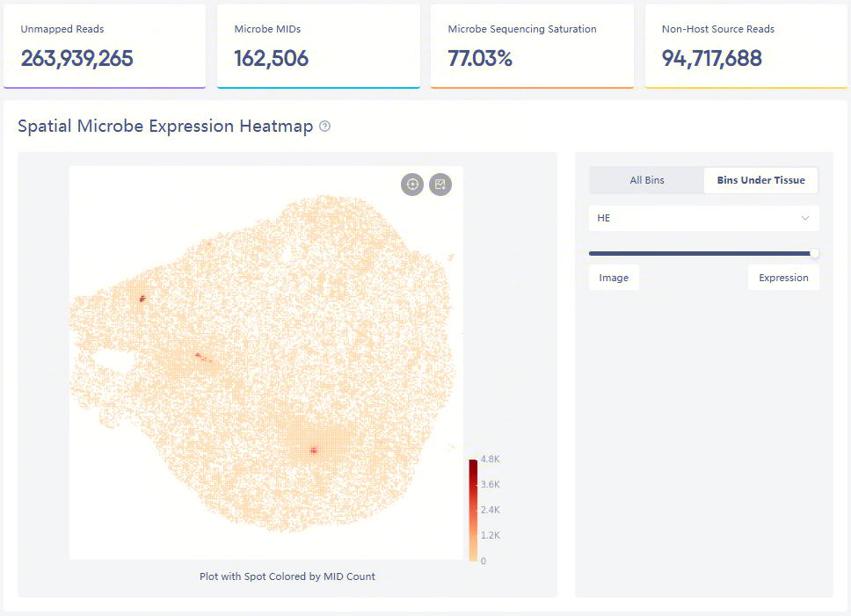Click the help icon beside the heatmap title
The height and width of the screenshot is (616, 851).
(x=325, y=127)
